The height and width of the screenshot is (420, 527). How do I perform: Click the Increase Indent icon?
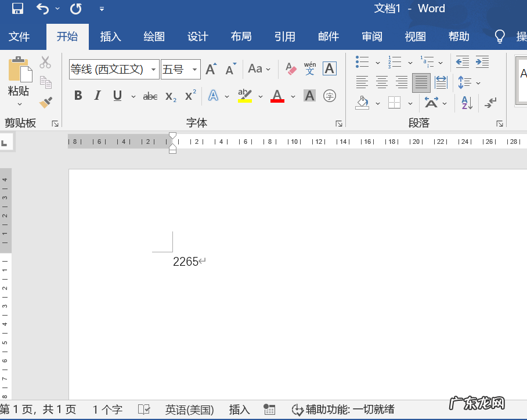482,61
